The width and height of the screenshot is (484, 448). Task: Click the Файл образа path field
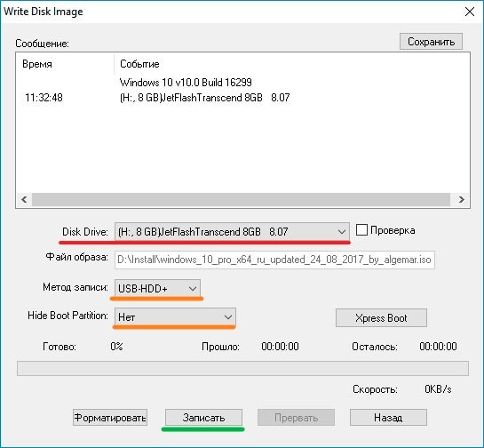click(x=274, y=260)
